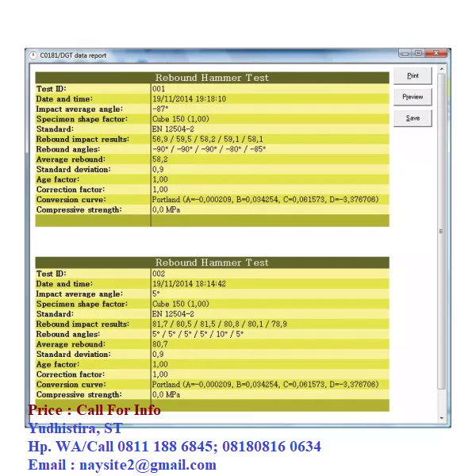Click Conversion curve Portland value in test 001

(x=265, y=200)
